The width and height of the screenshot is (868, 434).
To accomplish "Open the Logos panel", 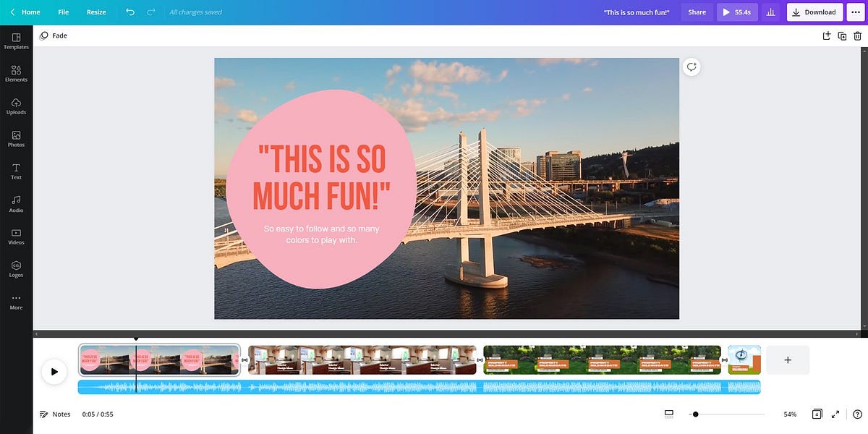I will [x=15, y=269].
